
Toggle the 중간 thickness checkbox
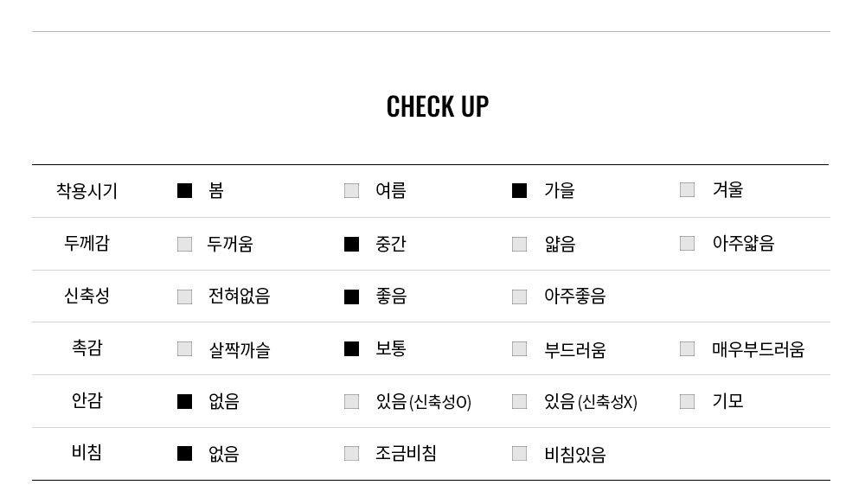(351, 245)
